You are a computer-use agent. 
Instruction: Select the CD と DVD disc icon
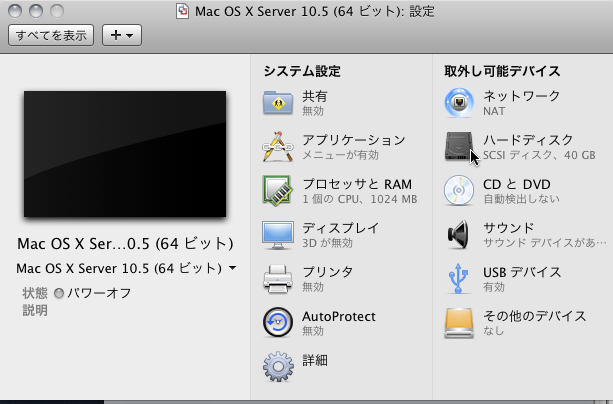point(458,191)
